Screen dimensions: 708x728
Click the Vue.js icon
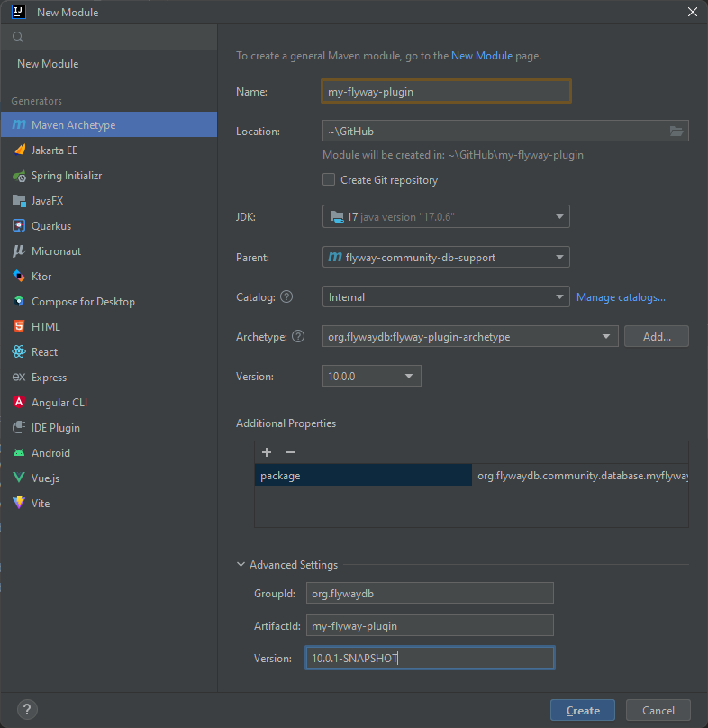[19, 478]
